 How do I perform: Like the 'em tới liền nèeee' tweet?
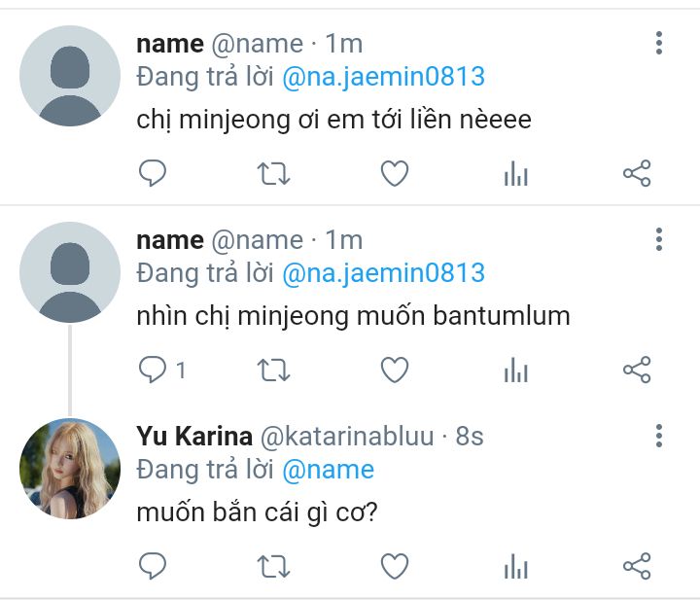point(395,173)
